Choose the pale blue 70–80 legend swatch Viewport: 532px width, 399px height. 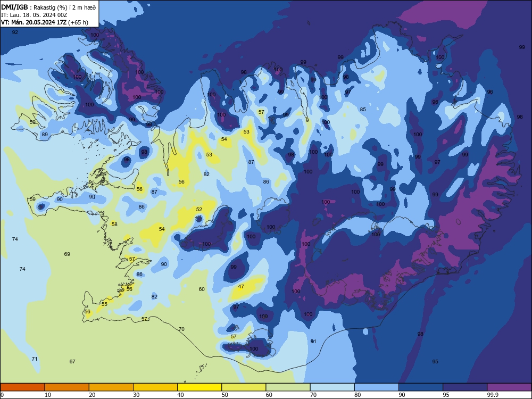[332, 387]
